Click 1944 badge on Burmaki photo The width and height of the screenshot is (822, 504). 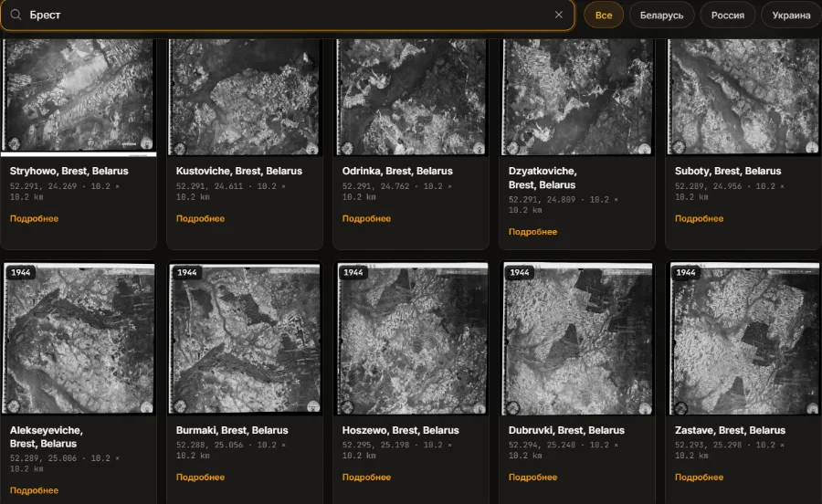pyautogui.click(x=186, y=272)
